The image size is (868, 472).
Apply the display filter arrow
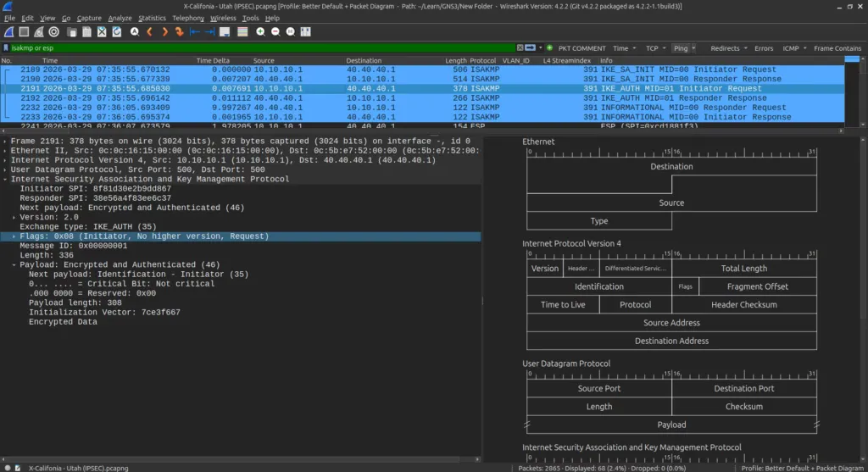tap(531, 48)
